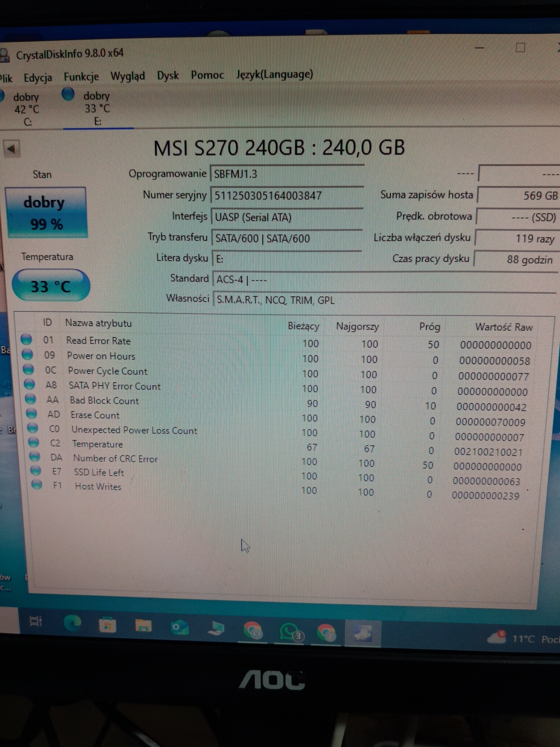Open the Dysk menu
Screen dimensions: 560x747
pos(168,75)
